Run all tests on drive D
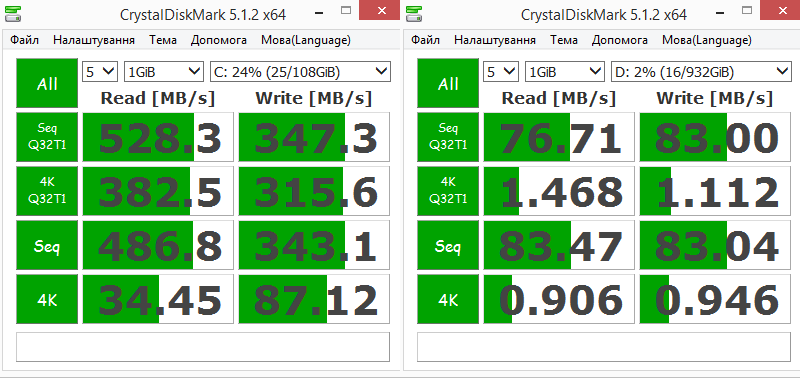800x378 pixels. [x=448, y=83]
